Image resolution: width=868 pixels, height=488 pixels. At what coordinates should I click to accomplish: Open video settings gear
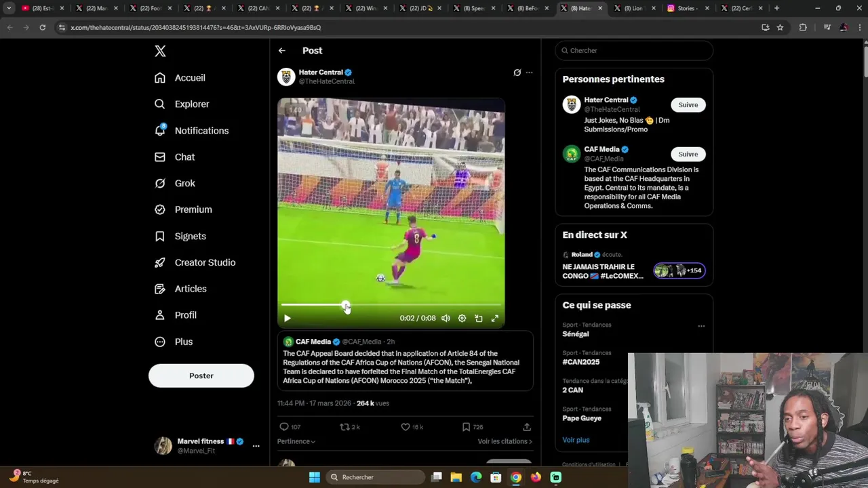pyautogui.click(x=462, y=319)
